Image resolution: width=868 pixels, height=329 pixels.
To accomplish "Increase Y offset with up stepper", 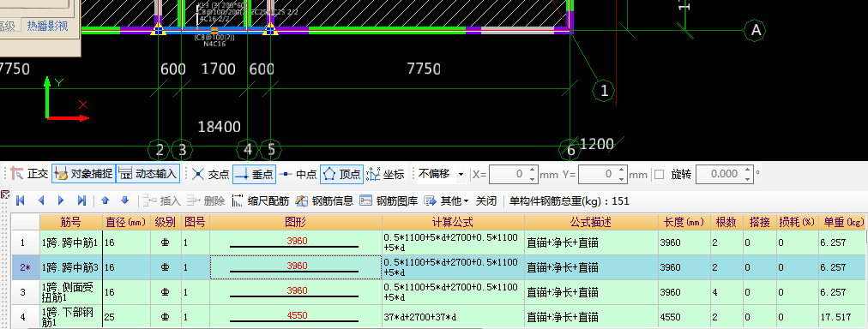I will [x=621, y=170].
